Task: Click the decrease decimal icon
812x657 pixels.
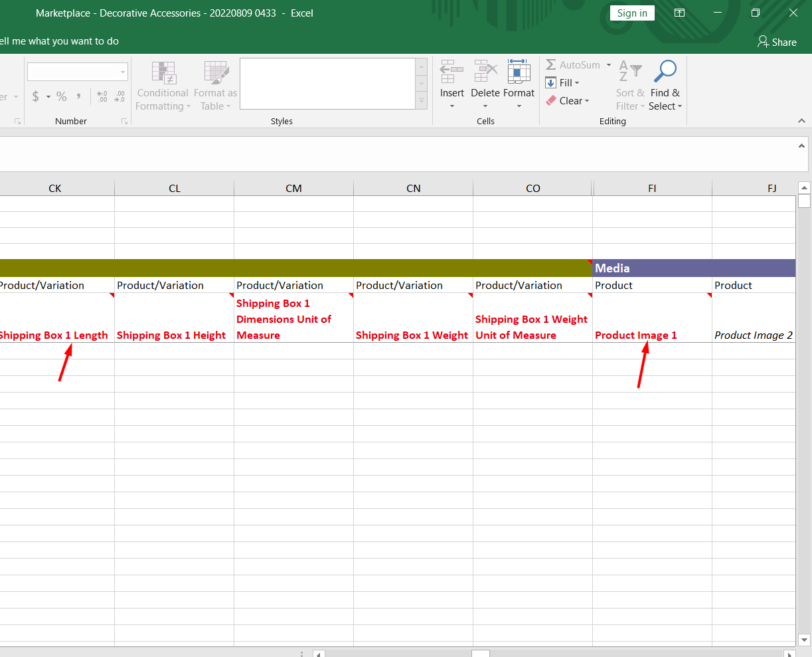Action: pyautogui.click(x=120, y=96)
